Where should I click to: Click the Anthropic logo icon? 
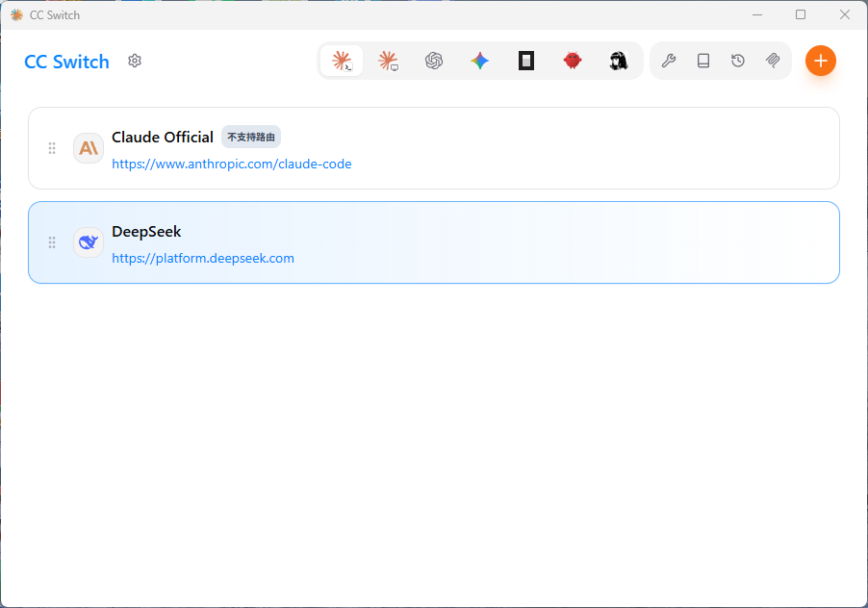click(x=89, y=148)
